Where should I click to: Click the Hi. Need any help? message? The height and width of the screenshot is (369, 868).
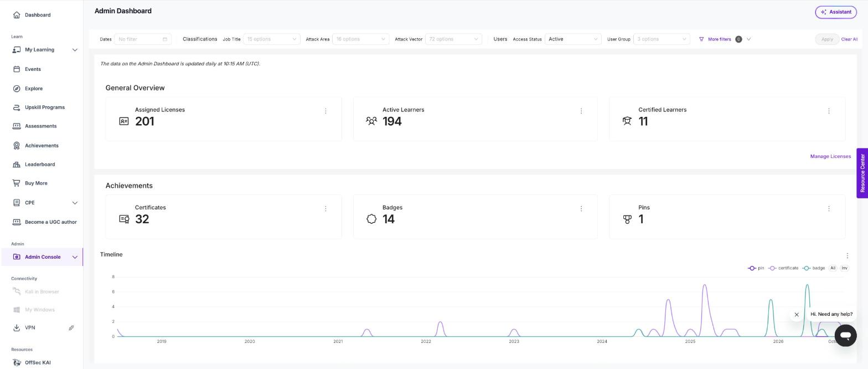831,314
